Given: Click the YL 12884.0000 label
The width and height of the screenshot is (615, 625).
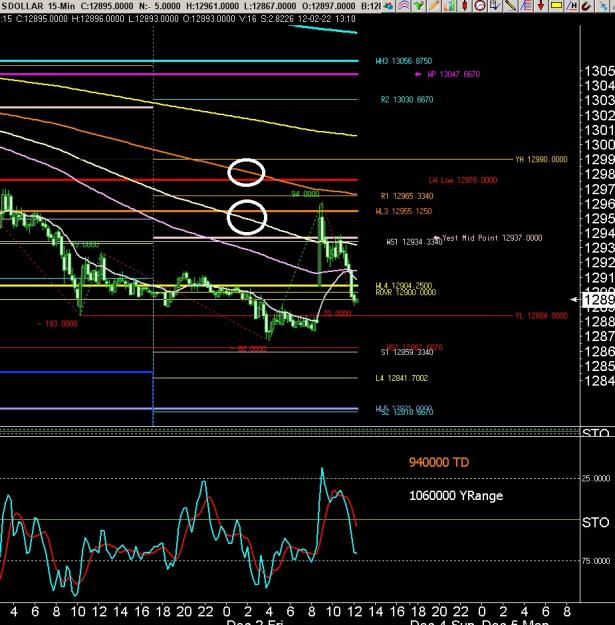Looking at the screenshot, I should tap(541, 316).
